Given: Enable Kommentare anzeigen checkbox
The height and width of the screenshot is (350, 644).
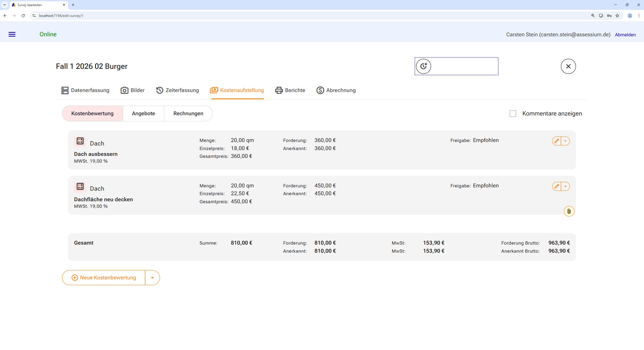Looking at the screenshot, I should pyautogui.click(x=513, y=113).
